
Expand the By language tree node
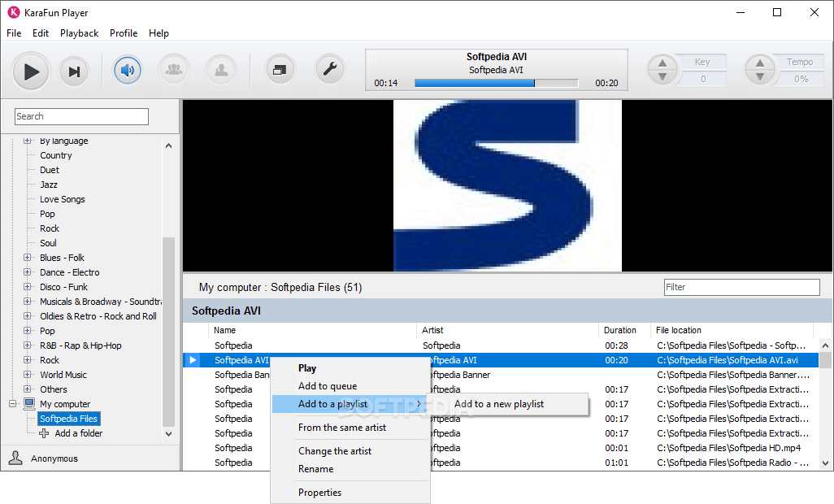pyautogui.click(x=28, y=141)
